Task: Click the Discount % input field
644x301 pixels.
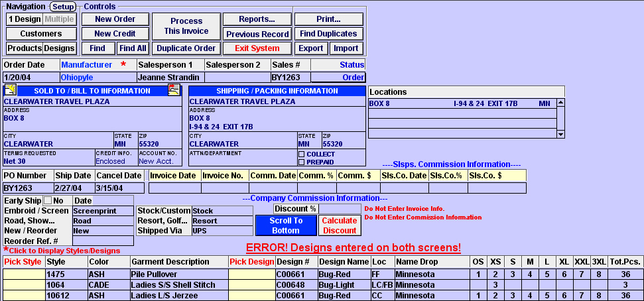Action: (340, 209)
